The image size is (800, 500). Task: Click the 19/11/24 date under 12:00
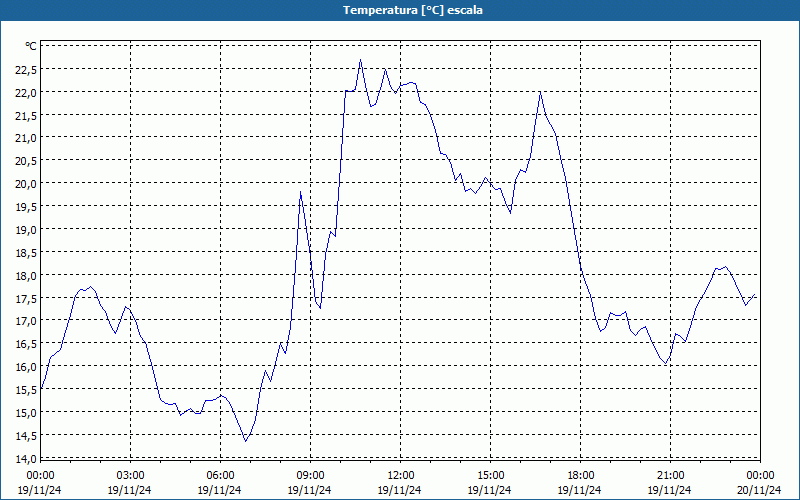click(x=399, y=490)
